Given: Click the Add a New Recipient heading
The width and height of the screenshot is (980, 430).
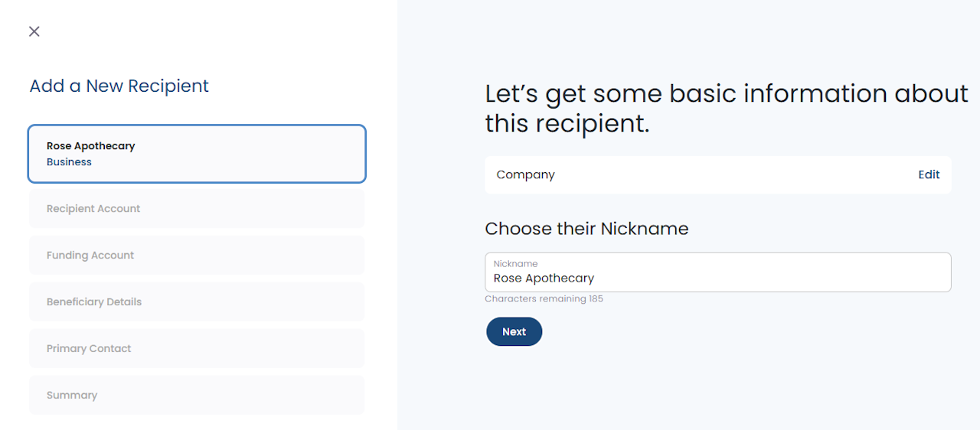Looking at the screenshot, I should [x=119, y=86].
